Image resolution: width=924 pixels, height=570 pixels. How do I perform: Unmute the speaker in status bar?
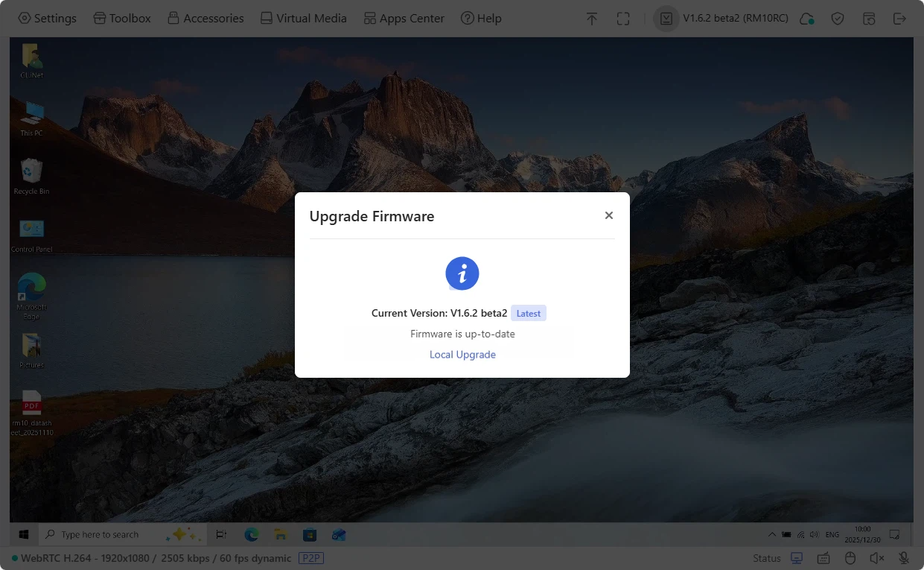pos(877,558)
